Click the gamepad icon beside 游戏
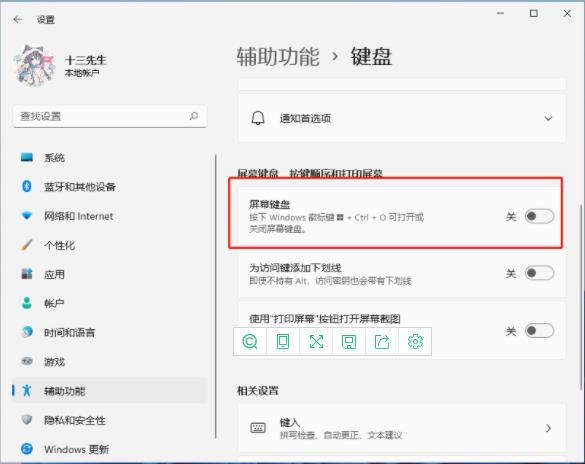 [27, 361]
